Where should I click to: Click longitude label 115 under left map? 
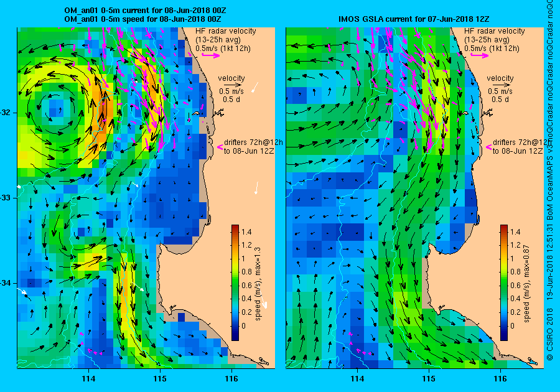tap(160, 379)
